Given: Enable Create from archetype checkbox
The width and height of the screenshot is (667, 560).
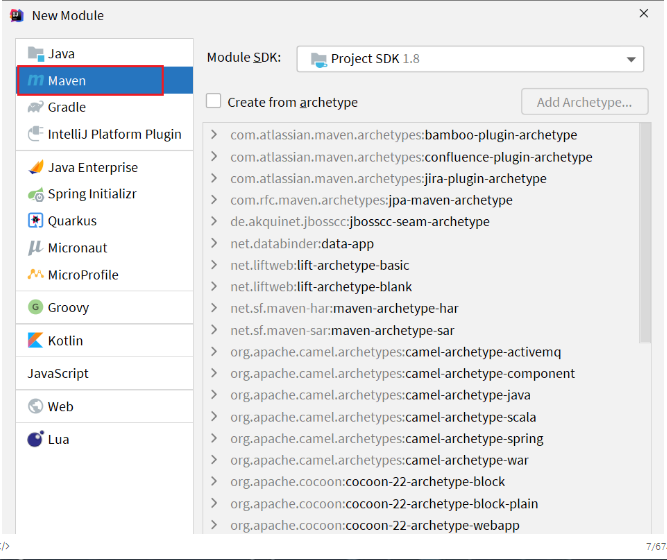Looking at the screenshot, I should click(x=214, y=101).
